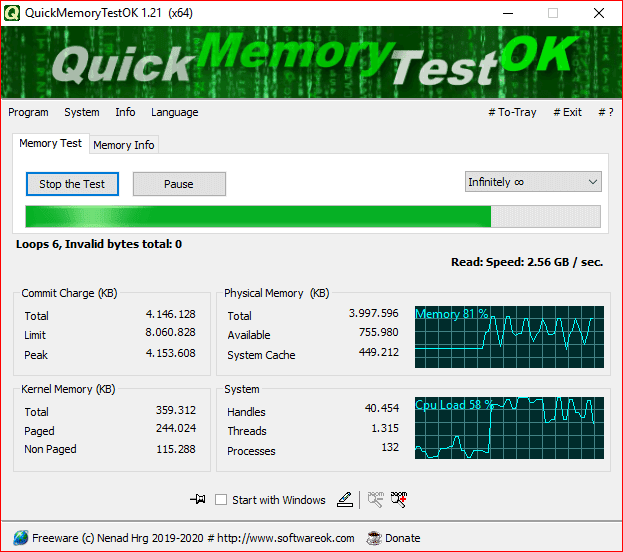The height and width of the screenshot is (552, 623).
Task: Open the # ? help menu
Action: 606,112
